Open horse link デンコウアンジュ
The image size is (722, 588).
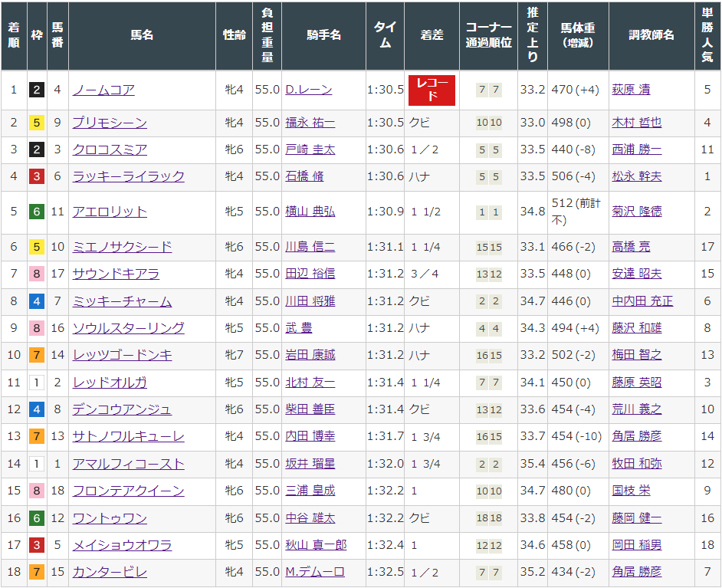[122, 409]
